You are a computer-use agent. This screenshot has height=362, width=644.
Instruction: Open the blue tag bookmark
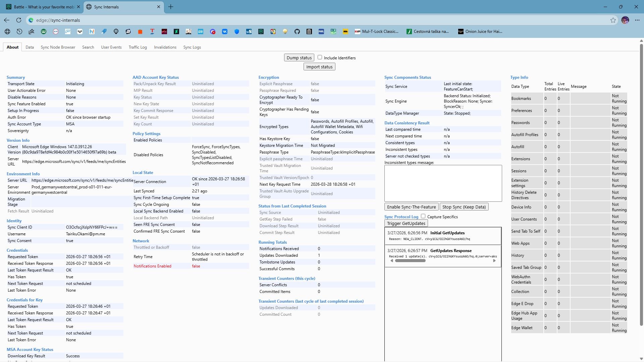pos(104,32)
